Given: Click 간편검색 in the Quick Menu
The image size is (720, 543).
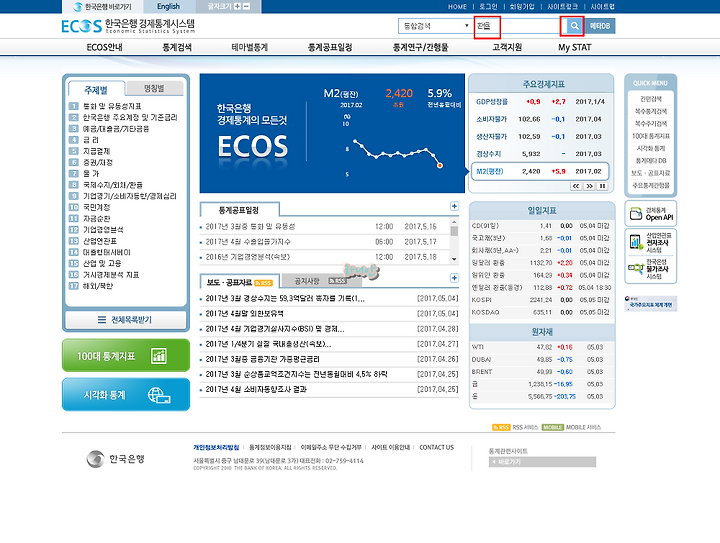Looking at the screenshot, I should coord(651,99).
